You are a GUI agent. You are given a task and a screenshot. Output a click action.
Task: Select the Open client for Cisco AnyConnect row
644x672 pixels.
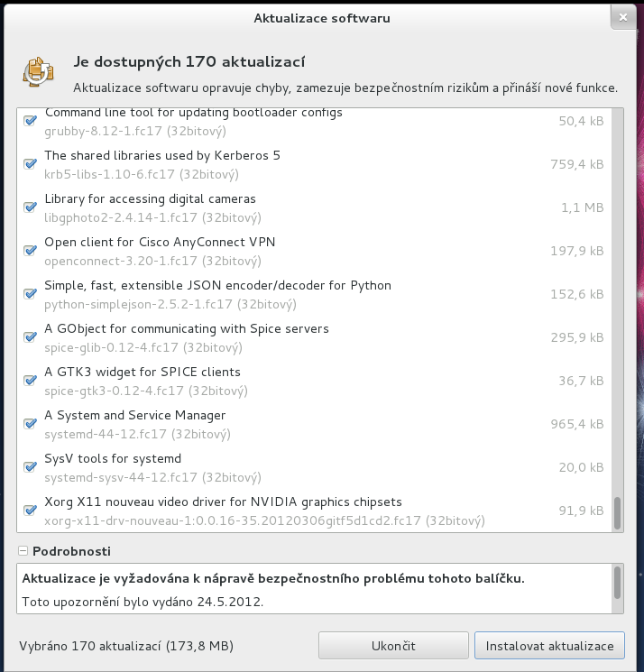pos(314,251)
